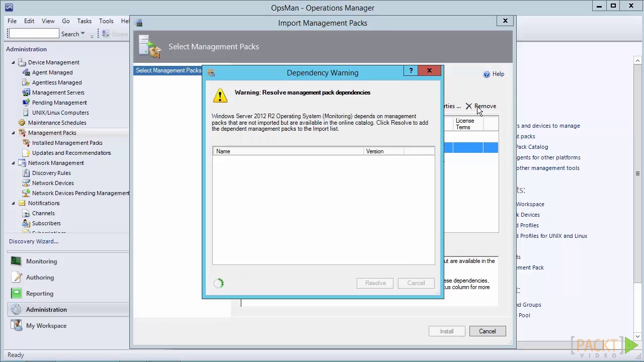Click the Reporting workspace icon
The height and width of the screenshot is (362, 644).
pyautogui.click(x=16, y=294)
